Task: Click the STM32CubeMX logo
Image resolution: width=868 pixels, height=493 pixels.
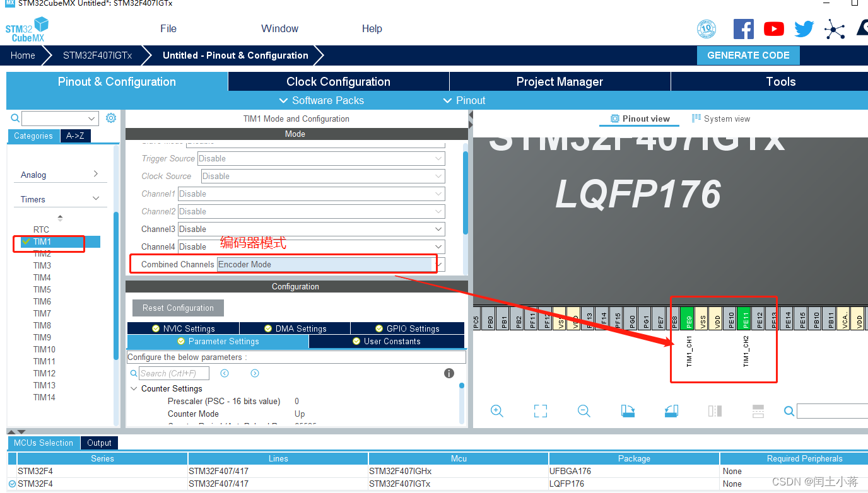Action: click(27, 29)
